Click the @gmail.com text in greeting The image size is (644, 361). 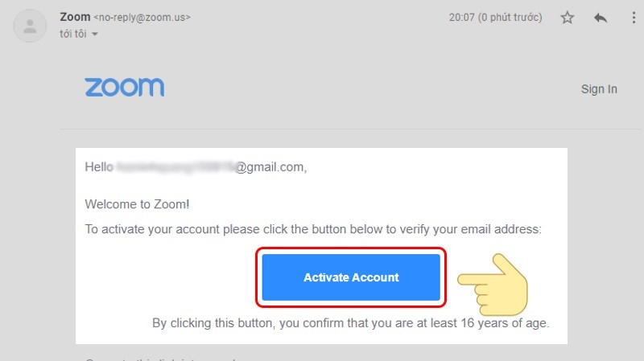tap(270, 167)
